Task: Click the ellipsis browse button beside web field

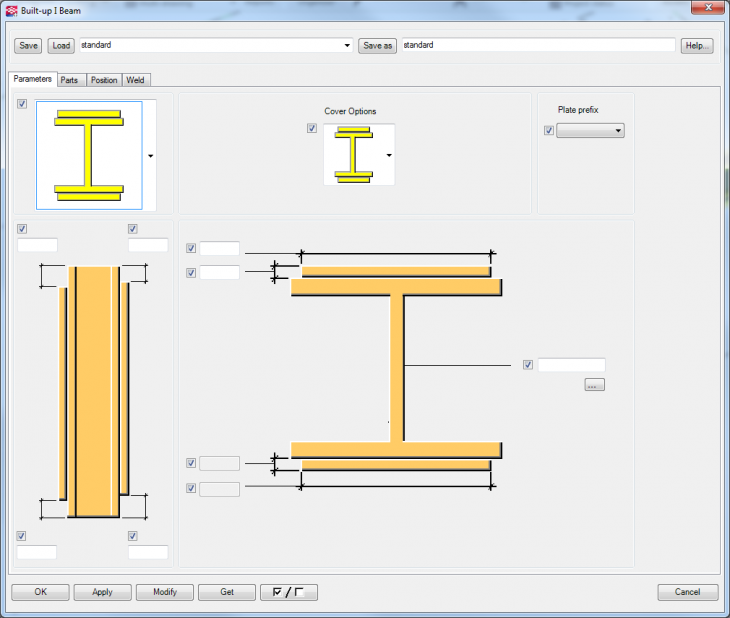Action: (595, 385)
